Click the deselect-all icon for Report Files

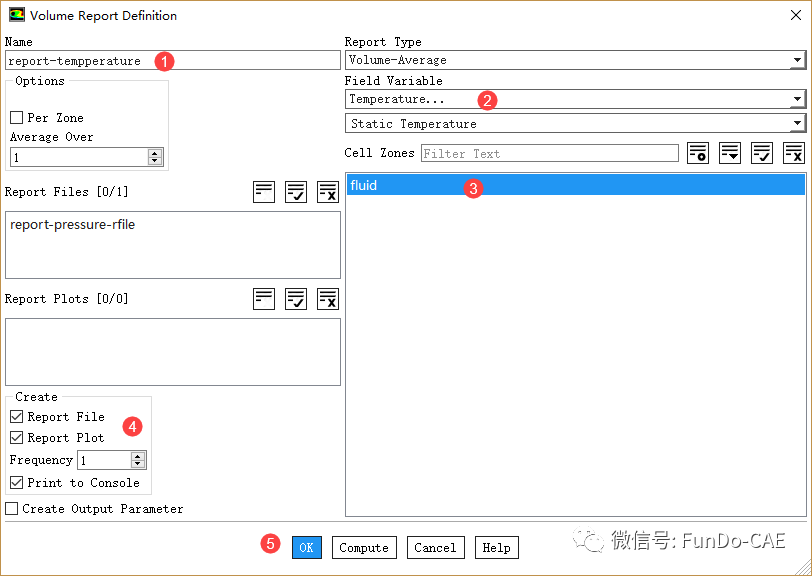click(x=328, y=192)
